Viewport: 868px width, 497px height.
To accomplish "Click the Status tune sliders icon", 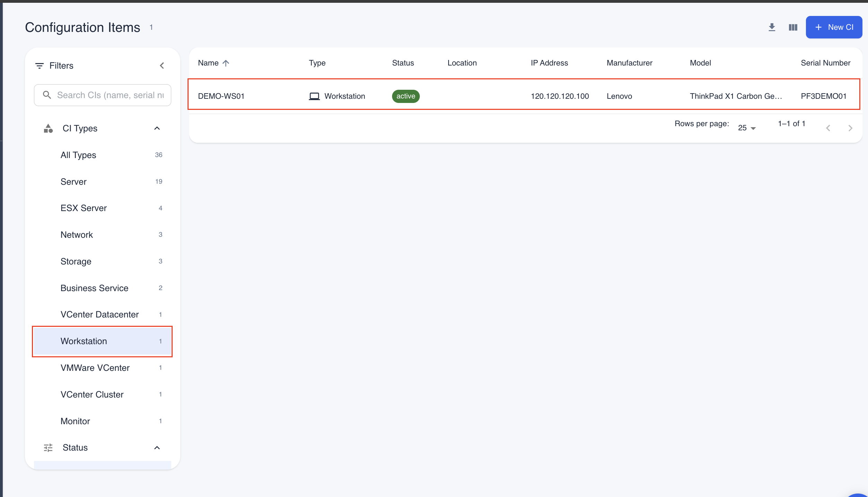I will pos(48,447).
